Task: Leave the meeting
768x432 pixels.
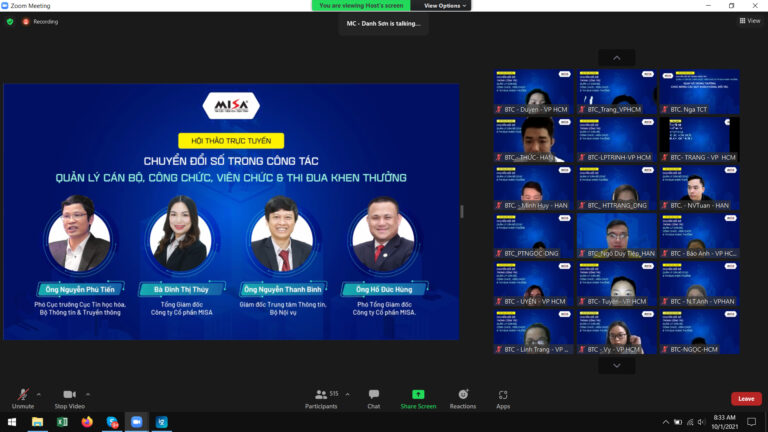Action: pos(745,398)
